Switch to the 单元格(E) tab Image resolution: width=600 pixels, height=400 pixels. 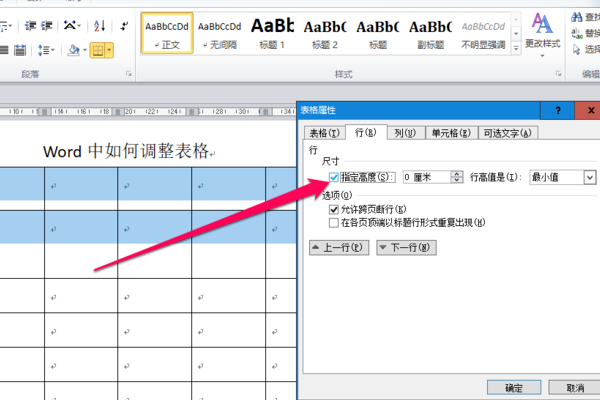point(451,133)
